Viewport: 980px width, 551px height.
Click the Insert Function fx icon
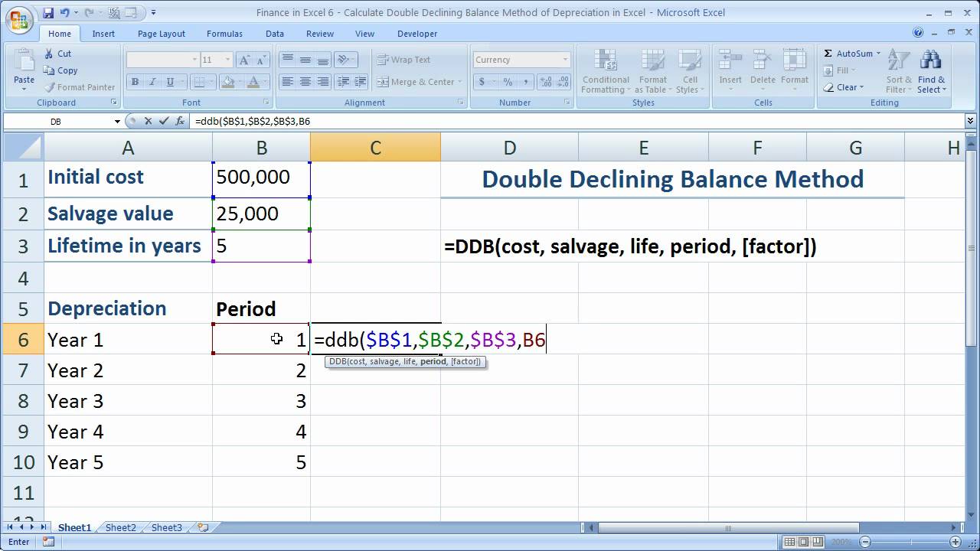coord(181,121)
